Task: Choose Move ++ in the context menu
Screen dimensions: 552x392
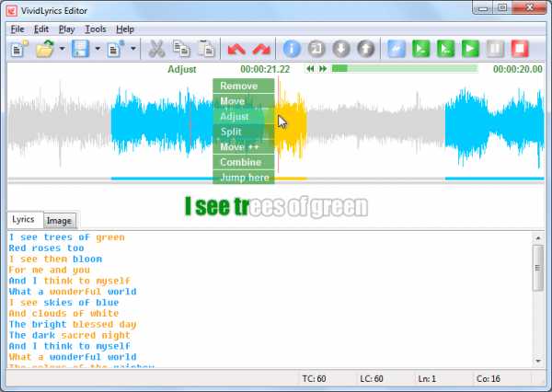Action: 244,147
